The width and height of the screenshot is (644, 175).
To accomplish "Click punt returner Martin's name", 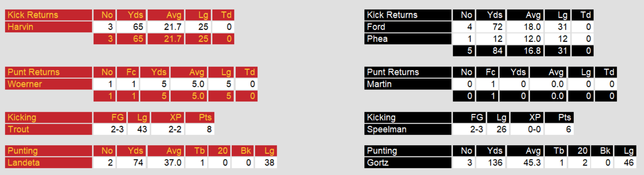I will pos(379,84).
